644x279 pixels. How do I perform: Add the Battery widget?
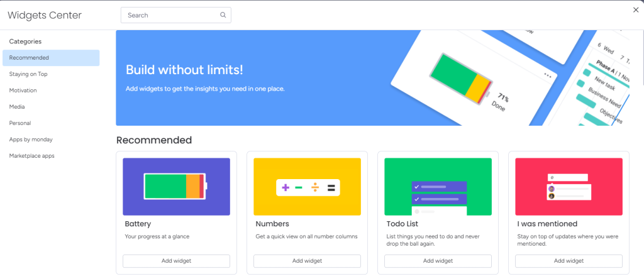click(176, 261)
